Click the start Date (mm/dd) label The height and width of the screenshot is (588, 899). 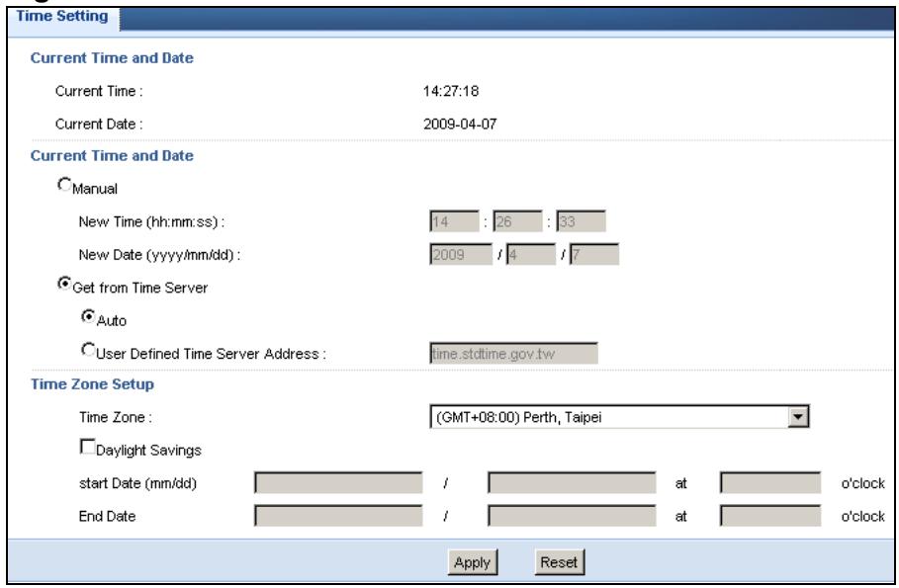coord(137,483)
